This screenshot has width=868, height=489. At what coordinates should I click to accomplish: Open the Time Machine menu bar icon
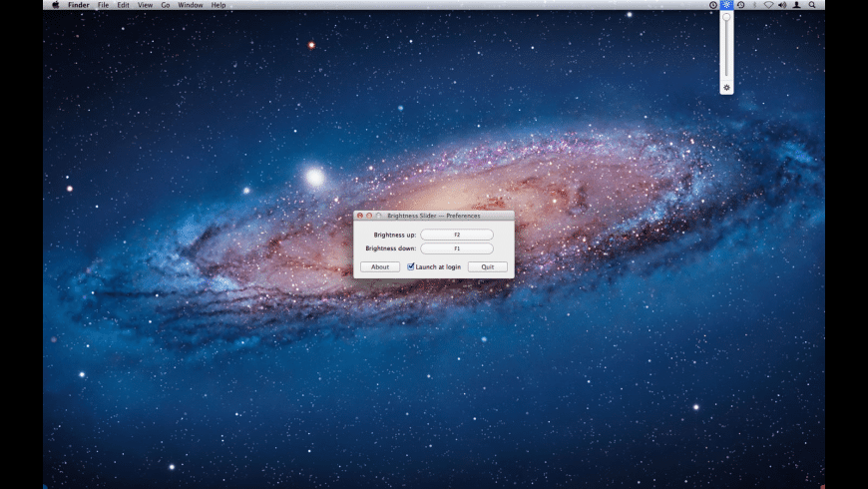point(740,5)
